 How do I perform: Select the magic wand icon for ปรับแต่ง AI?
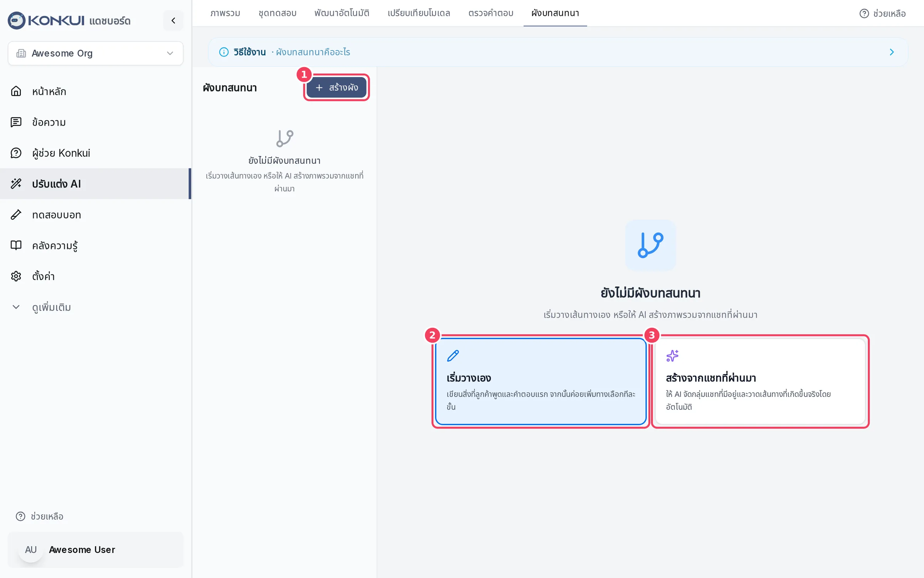pos(16,184)
